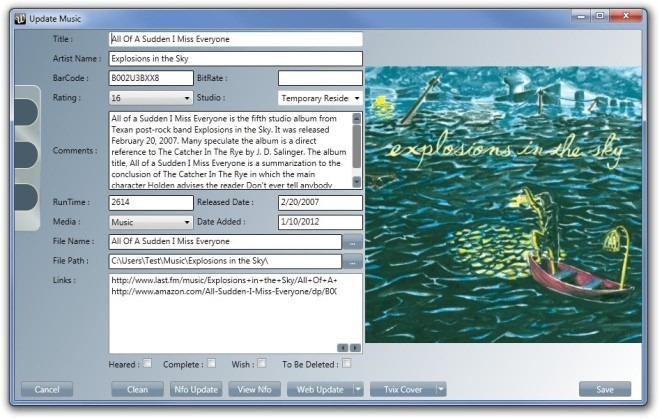This screenshot has height=419, width=660.
Task: Expand the Studio dropdown Temporary Reside
Action: pyautogui.click(x=320, y=98)
